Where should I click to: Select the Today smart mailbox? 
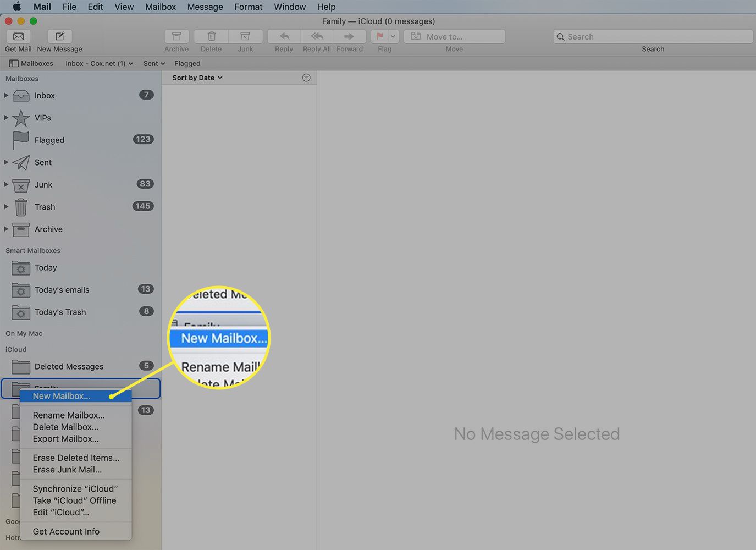pyautogui.click(x=81, y=268)
